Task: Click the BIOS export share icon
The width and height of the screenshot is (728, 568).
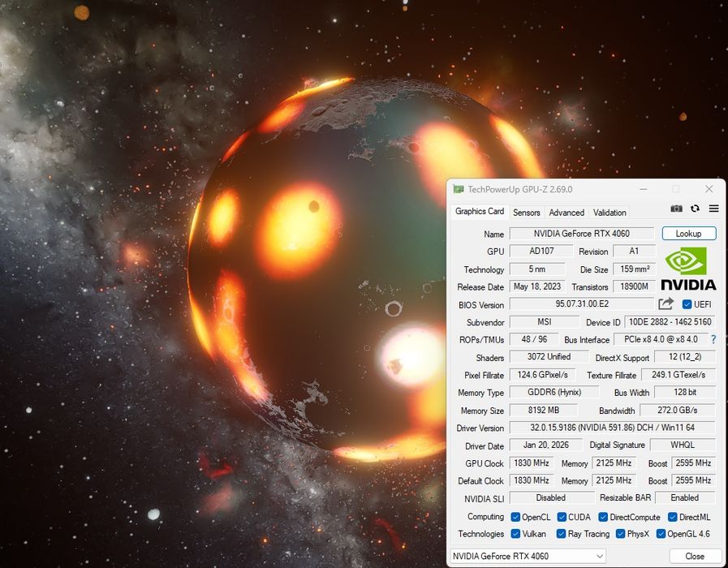Action: click(666, 304)
